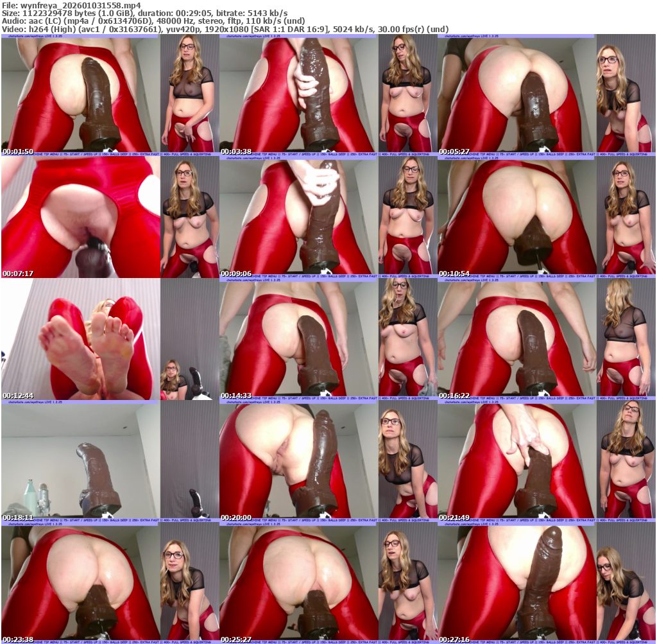The image size is (657, 644).
Task: Open the 00:23:38 preview frame
Action: (x=110, y=583)
